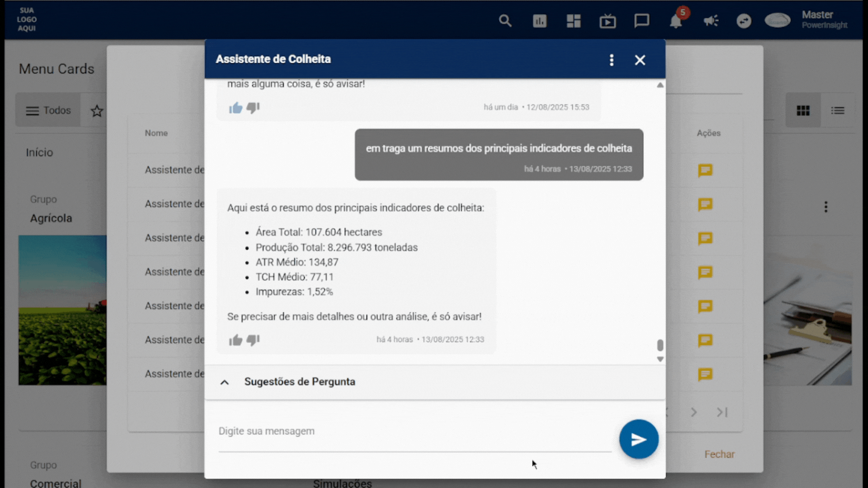Open the live TV video icon
This screenshot has width=868, height=488.
click(x=608, y=21)
